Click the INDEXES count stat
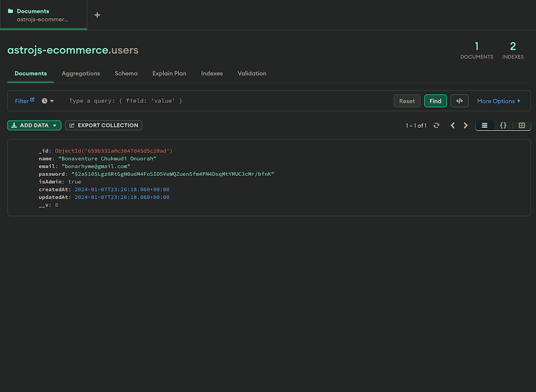Viewport: 536px width, 392px height. [513, 50]
